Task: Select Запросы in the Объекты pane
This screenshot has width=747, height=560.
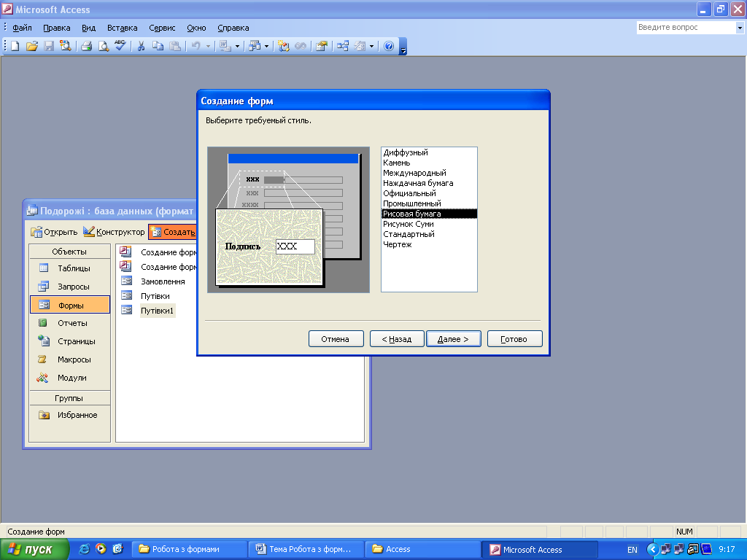Action: [x=69, y=287]
